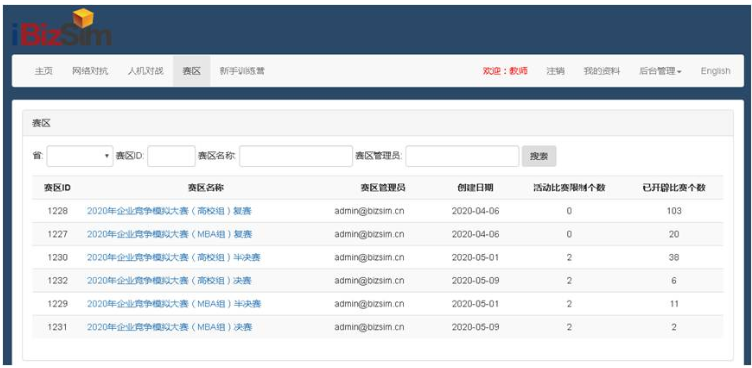The image size is (752, 368).
Task: Switch to the 赛区 tab
Action: (x=191, y=71)
